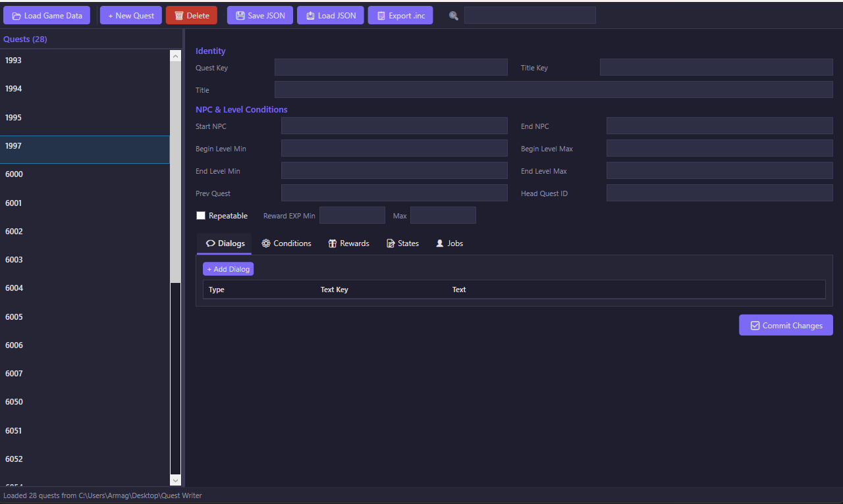Image resolution: width=843 pixels, height=504 pixels.
Task: Click the Commit Changes button
Action: click(786, 325)
